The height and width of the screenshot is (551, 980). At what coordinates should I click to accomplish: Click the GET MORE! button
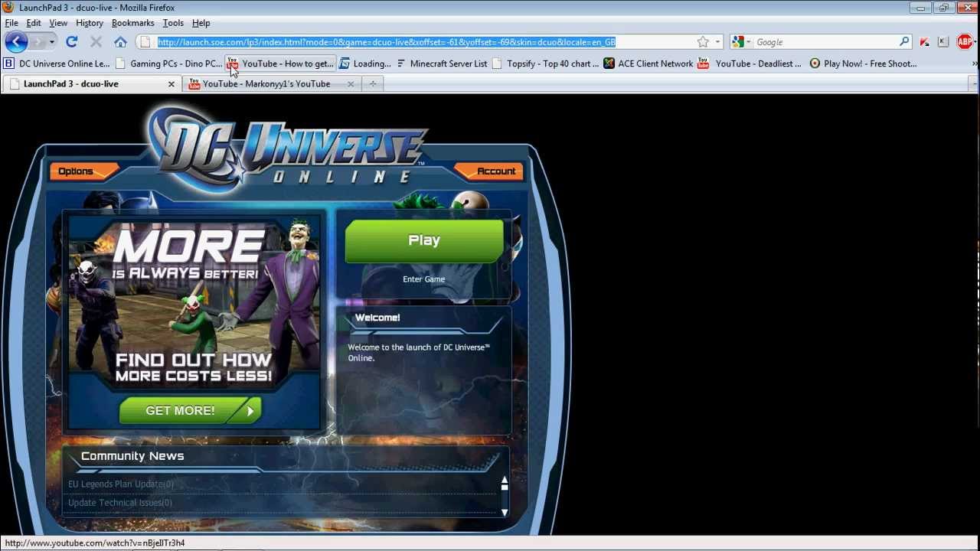pyautogui.click(x=190, y=411)
